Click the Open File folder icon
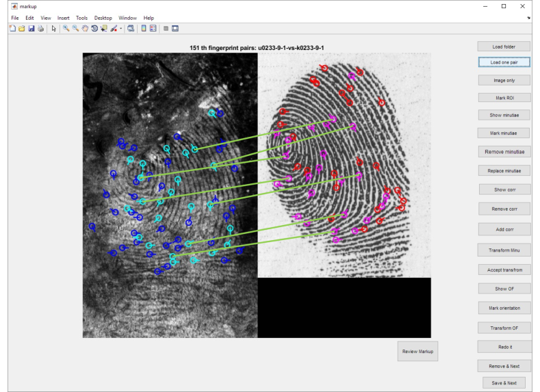 pyautogui.click(x=21, y=28)
